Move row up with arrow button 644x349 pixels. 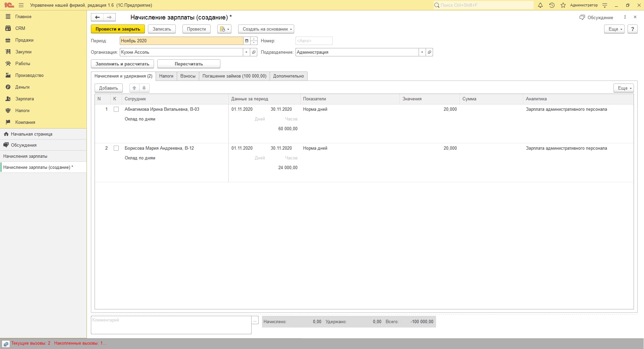(x=135, y=88)
